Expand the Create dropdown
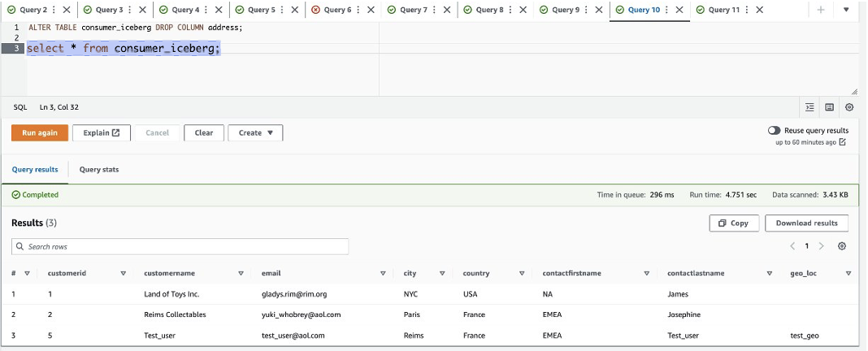 (x=255, y=133)
